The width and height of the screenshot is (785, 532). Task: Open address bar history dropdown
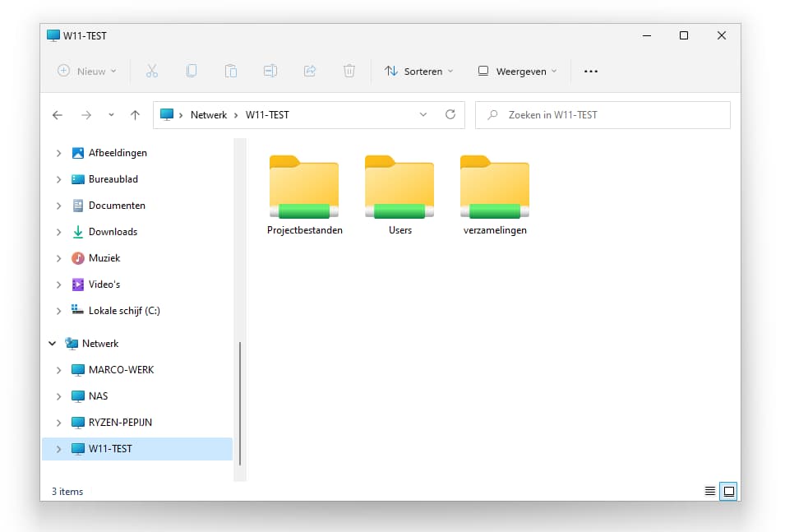point(423,115)
